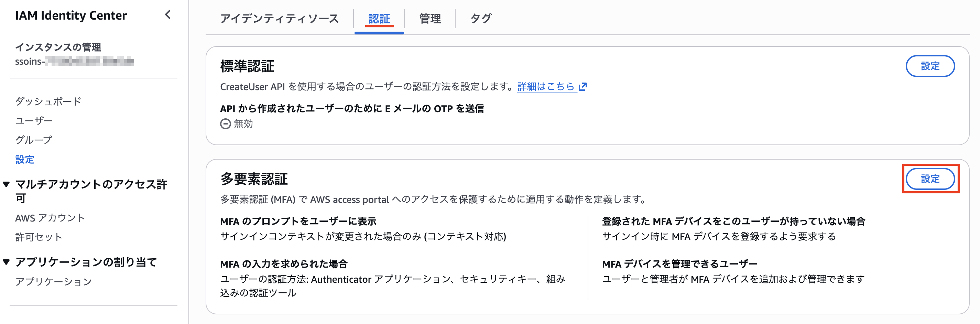Open the external link icon beside 詳細はこちら
980x324 pixels.
582,86
